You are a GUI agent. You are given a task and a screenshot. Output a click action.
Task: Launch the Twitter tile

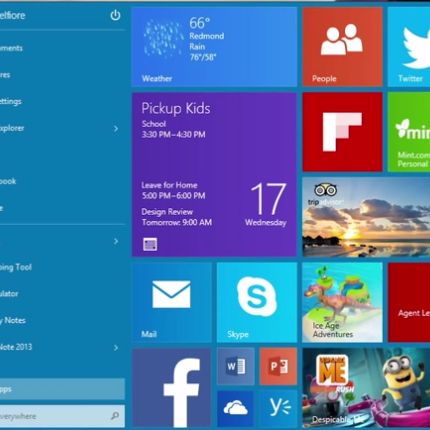[409, 47]
